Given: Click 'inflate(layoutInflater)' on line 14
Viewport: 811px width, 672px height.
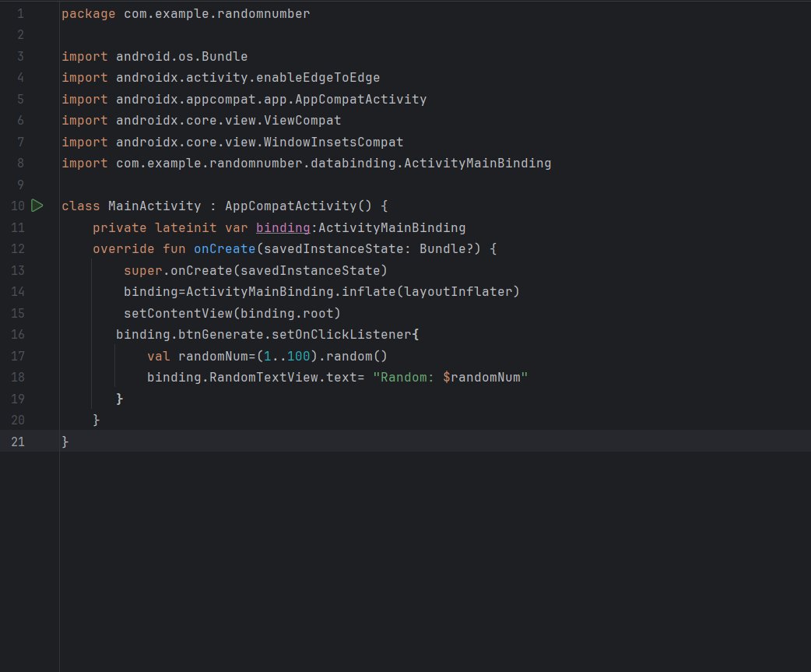Looking at the screenshot, I should click(430, 292).
